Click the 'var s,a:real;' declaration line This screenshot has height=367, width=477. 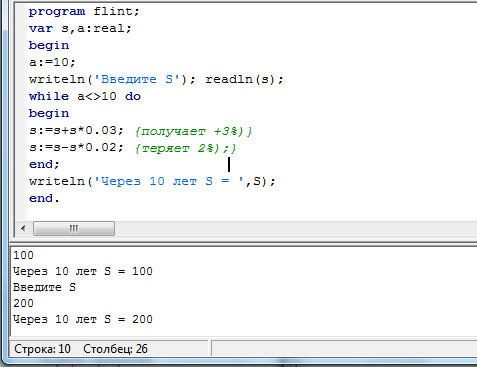[x=80, y=28]
